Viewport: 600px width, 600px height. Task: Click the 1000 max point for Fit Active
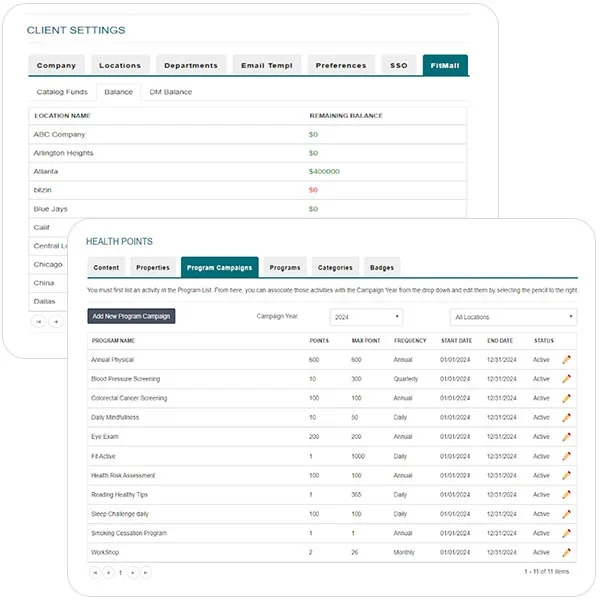tap(358, 456)
